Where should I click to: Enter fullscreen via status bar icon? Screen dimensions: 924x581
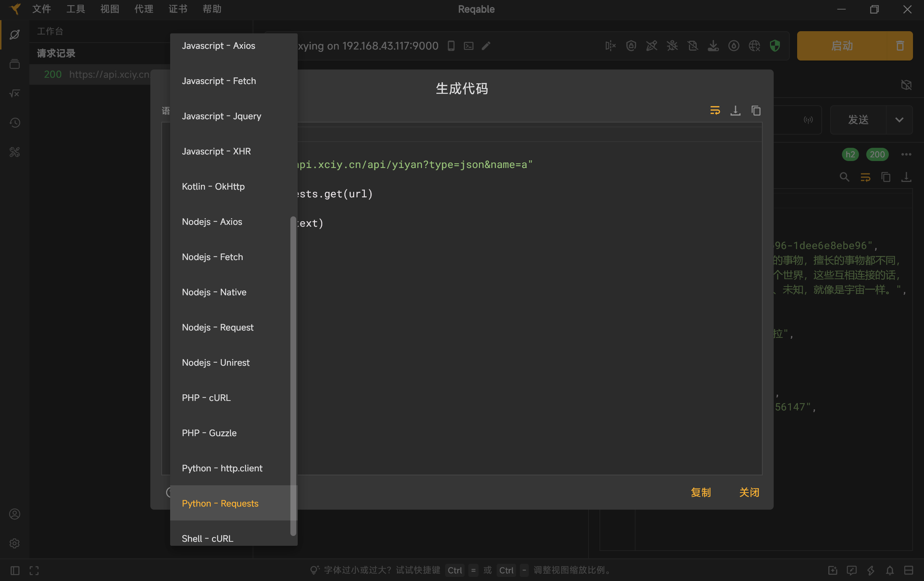[x=34, y=570]
